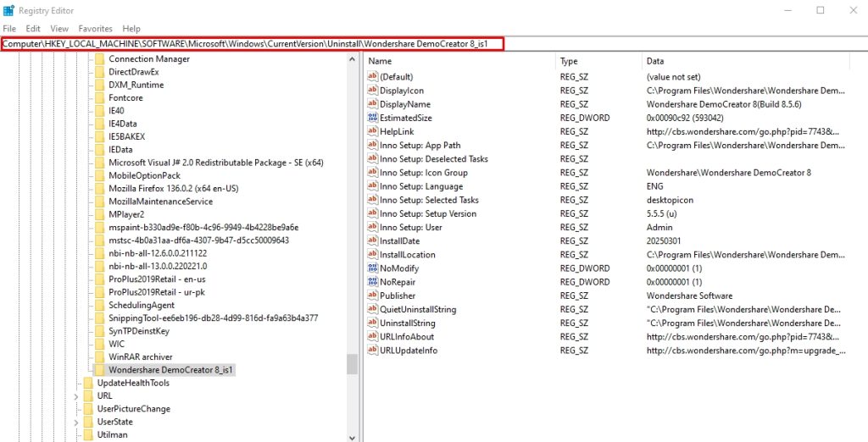This screenshot has width=868, height=442.
Task: Select ProPlus2019Retail - en-us key
Action: click(x=157, y=279)
